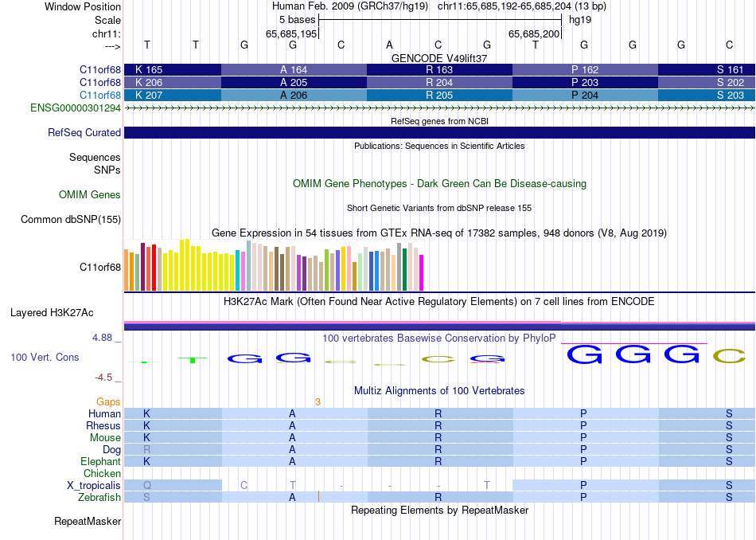The width and height of the screenshot is (756, 540).
Task: Click the Sequences label on the left
Action: pos(95,158)
